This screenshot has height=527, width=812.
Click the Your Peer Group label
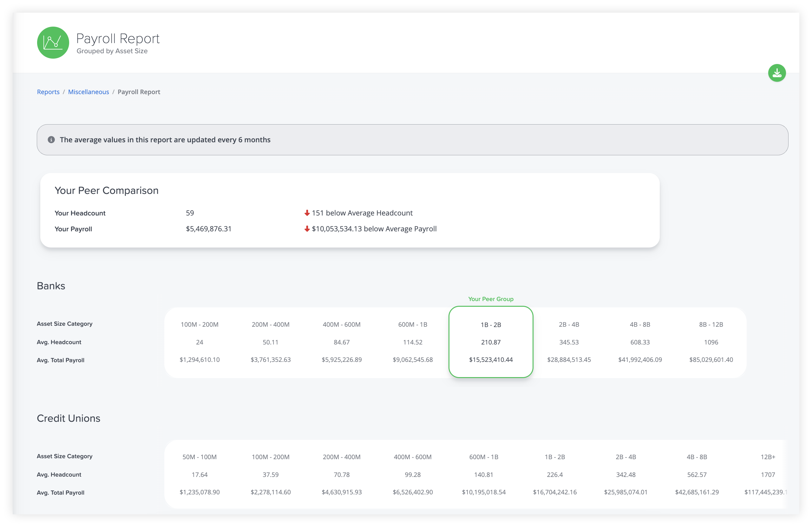tap(490, 299)
